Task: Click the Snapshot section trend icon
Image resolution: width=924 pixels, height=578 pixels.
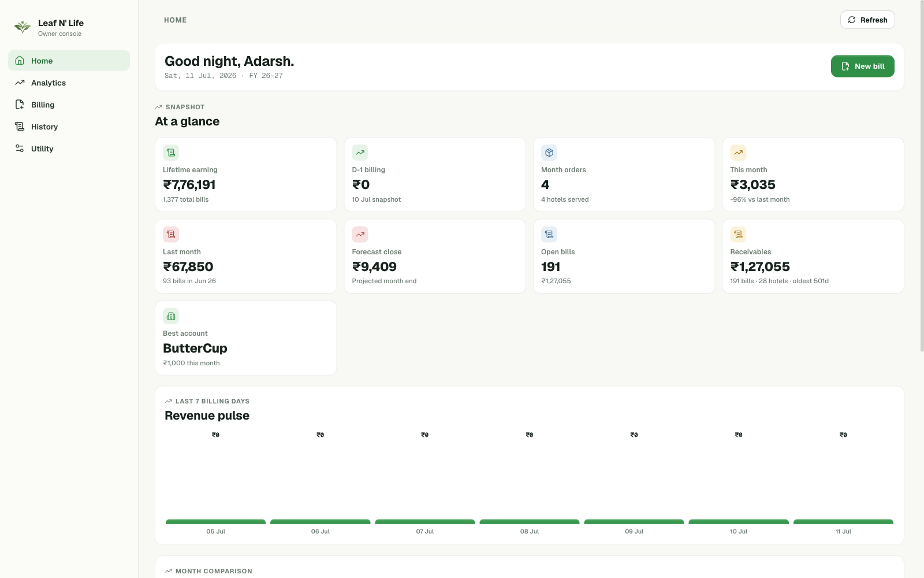Action: [x=159, y=107]
